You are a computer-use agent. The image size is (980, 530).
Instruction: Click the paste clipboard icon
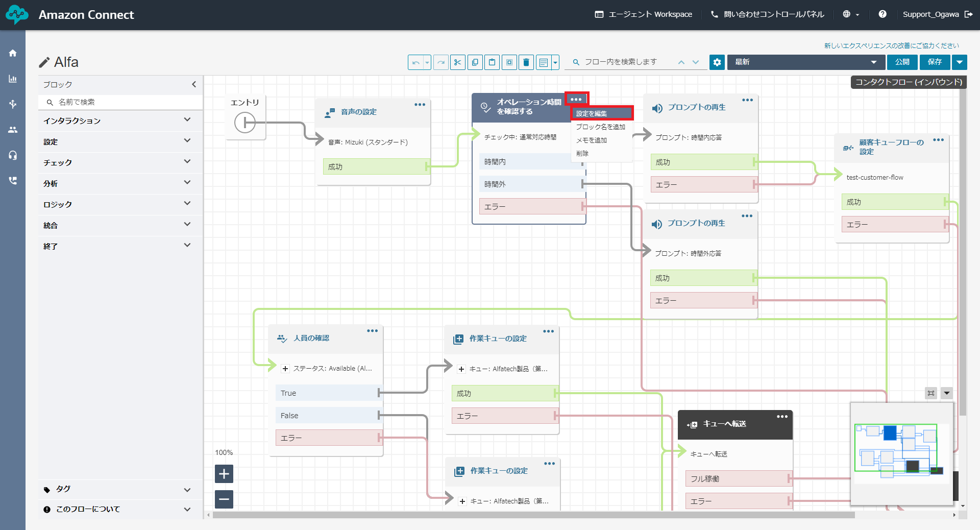coord(492,62)
